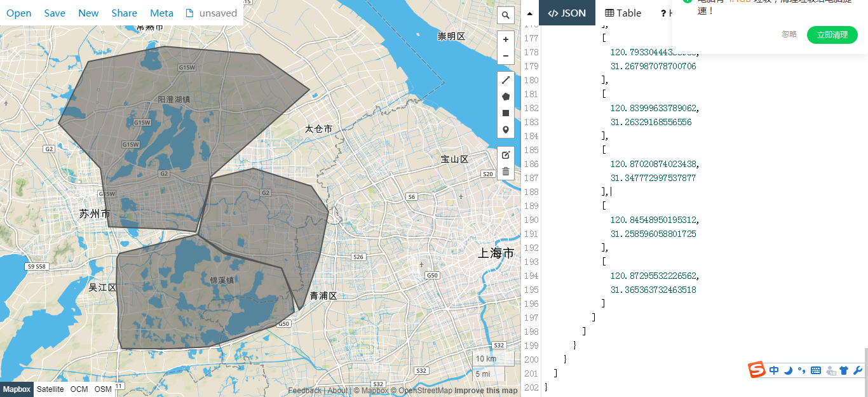
Task: Open the edit layers pencil tool
Action: pos(505,154)
